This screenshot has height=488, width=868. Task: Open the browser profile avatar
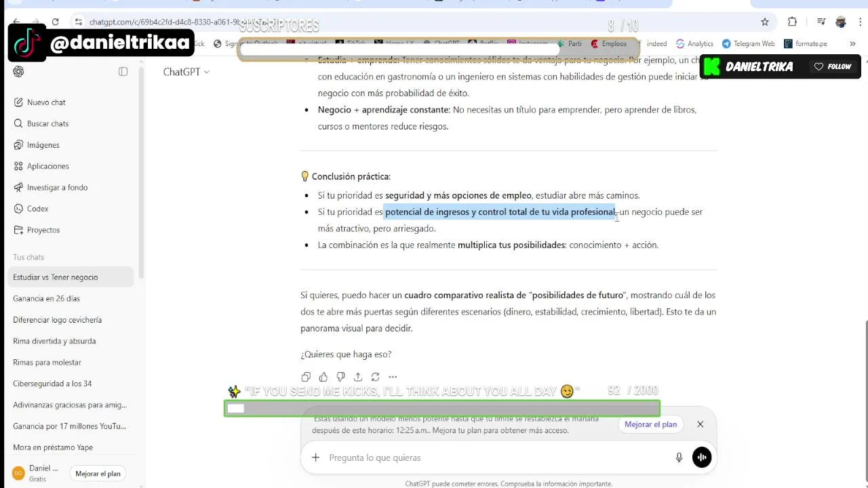(841, 22)
